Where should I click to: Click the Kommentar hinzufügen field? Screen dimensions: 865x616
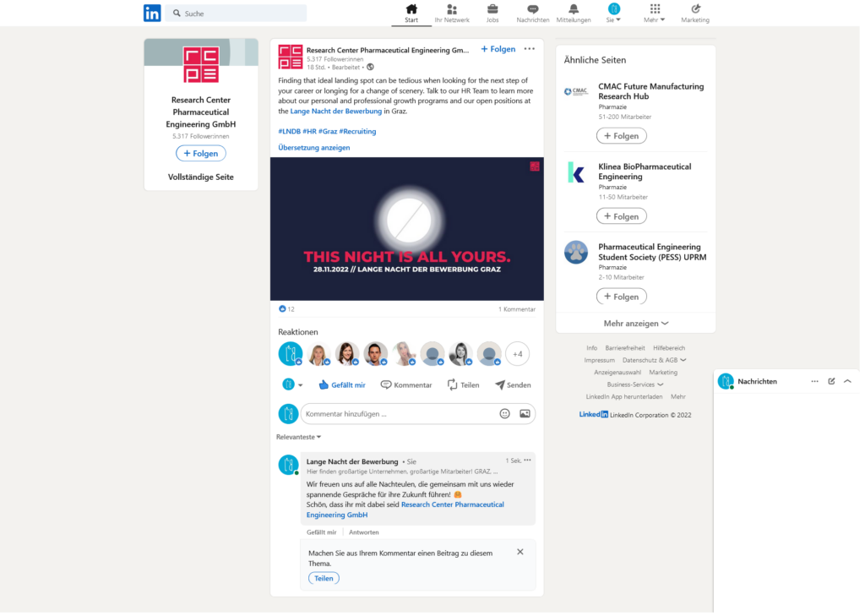click(399, 414)
